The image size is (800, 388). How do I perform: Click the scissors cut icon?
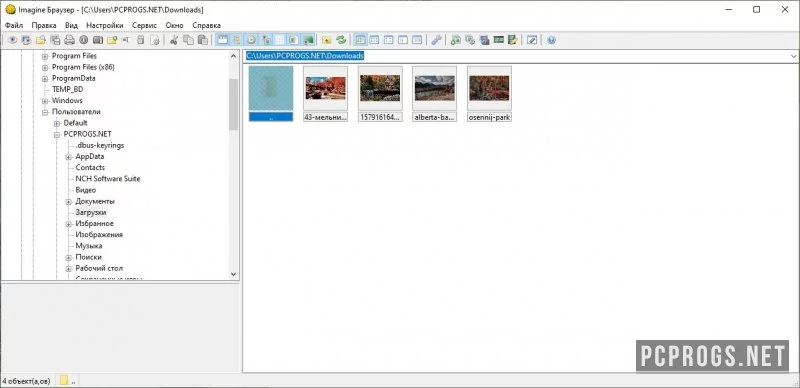click(x=174, y=40)
